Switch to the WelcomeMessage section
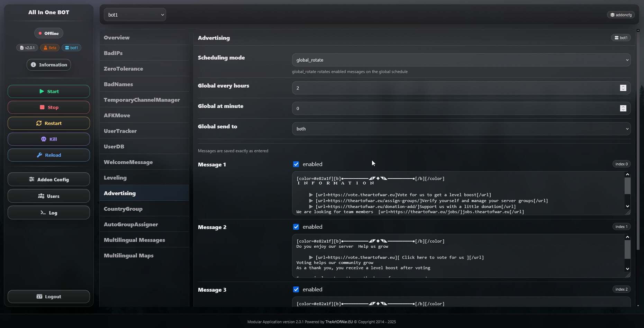 click(128, 162)
